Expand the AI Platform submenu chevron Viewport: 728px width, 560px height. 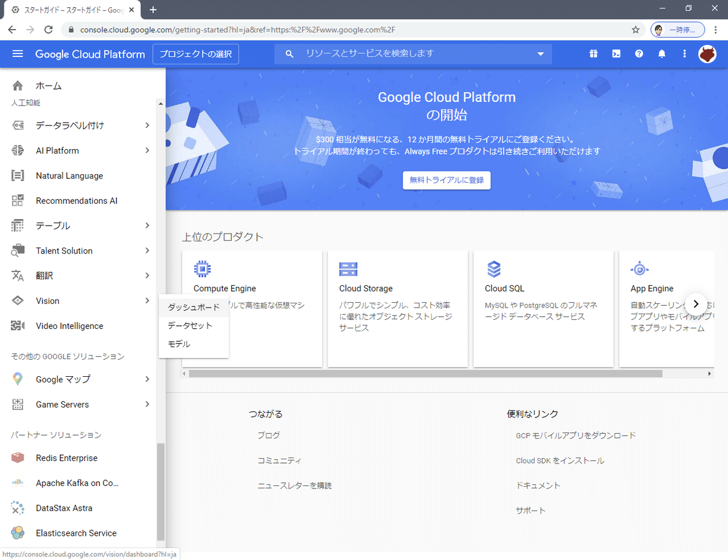(147, 150)
